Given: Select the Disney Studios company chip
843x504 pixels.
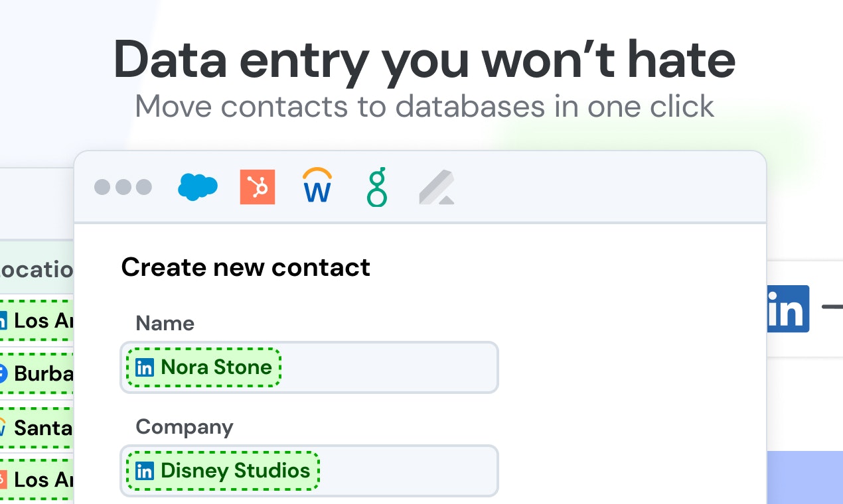Looking at the screenshot, I should pyautogui.click(x=223, y=471).
